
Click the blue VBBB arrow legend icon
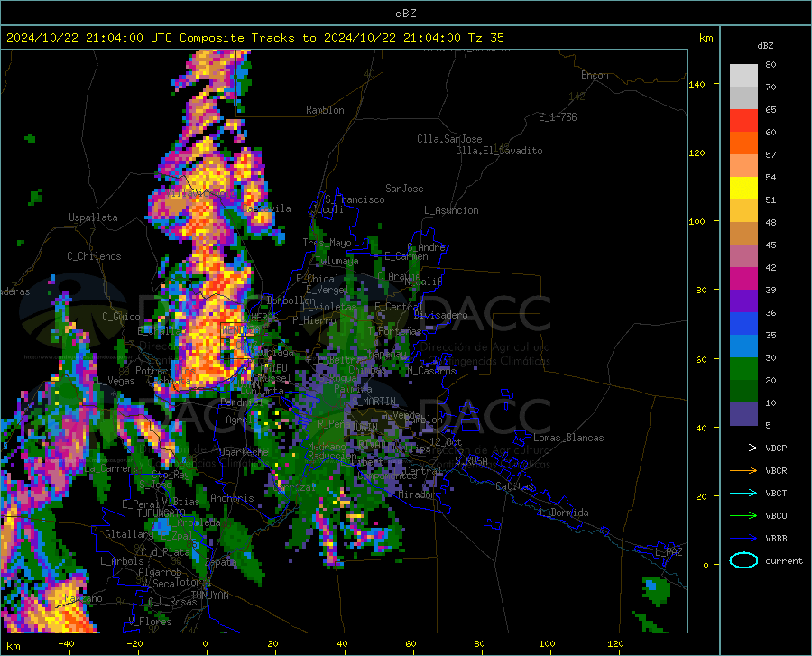click(x=743, y=539)
